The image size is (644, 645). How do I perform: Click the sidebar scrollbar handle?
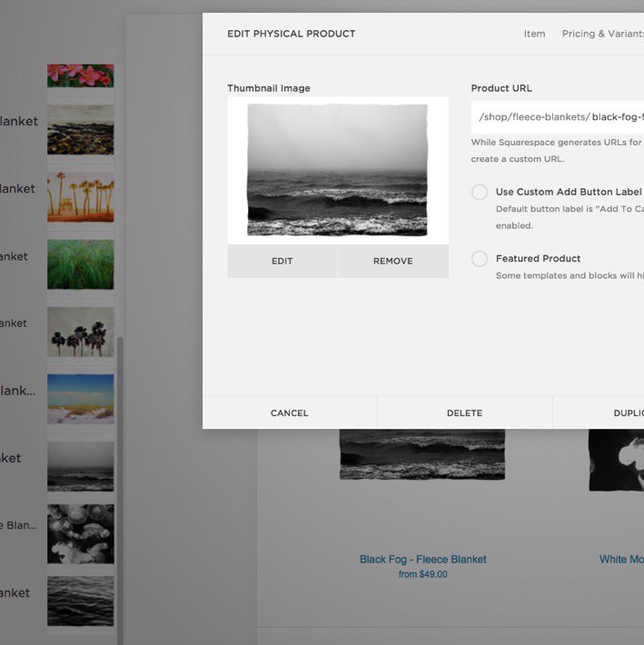click(x=120, y=490)
